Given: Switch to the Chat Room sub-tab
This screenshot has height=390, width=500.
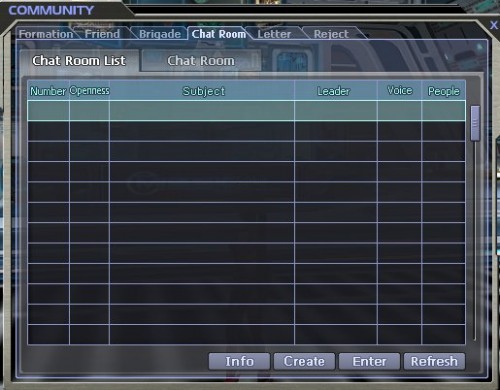Looking at the screenshot, I should [201, 61].
